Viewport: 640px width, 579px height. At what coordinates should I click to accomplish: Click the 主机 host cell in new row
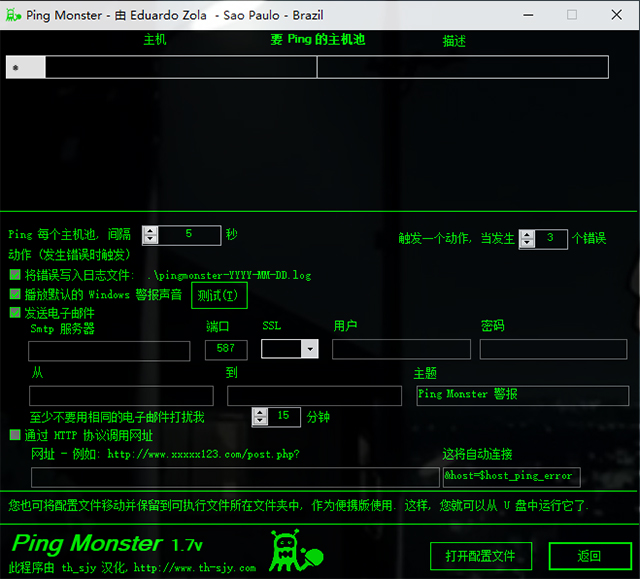click(x=180, y=67)
